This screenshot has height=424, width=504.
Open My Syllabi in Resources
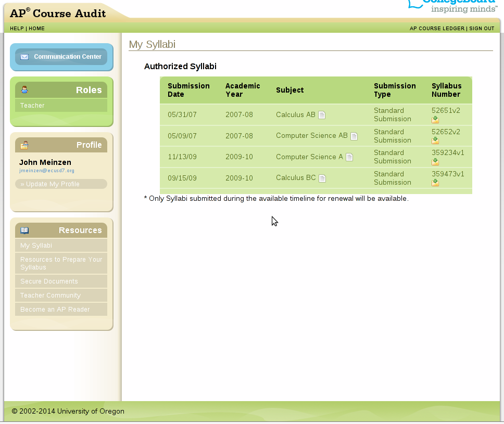tap(36, 246)
